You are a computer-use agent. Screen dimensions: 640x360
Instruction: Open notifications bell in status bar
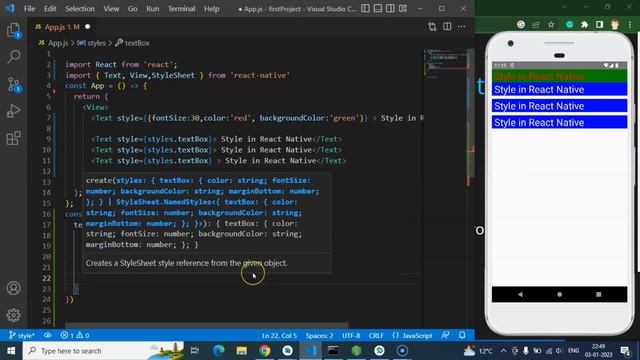click(x=462, y=336)
